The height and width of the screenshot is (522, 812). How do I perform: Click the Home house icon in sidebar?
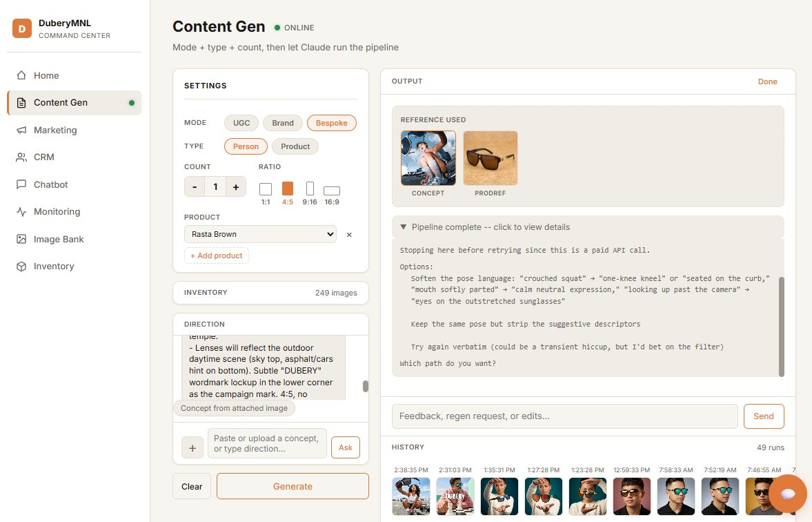(21, 75)
